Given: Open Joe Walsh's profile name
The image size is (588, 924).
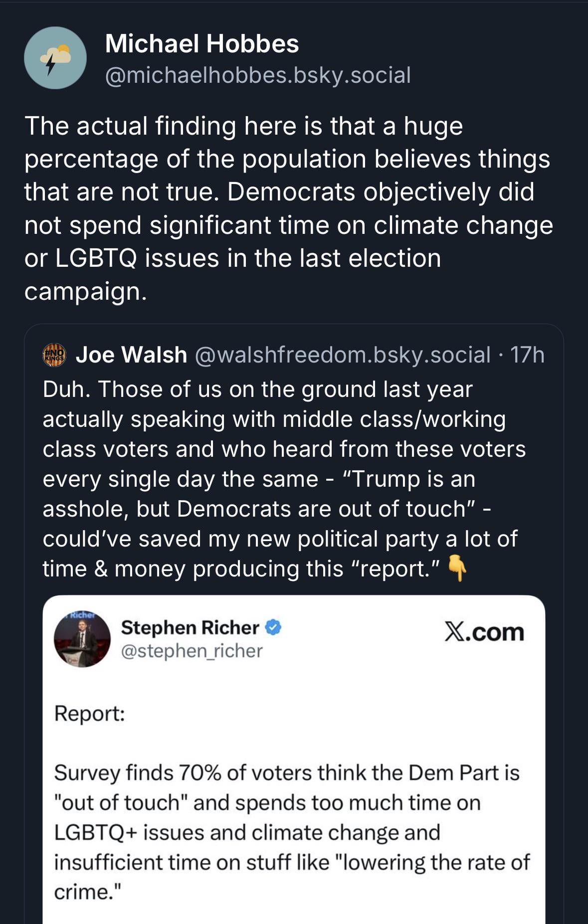Looking at the screenshot, I should pos(131,355).
